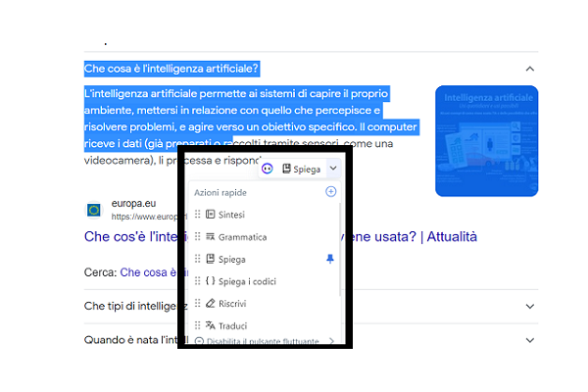Viewport: 588px width, 392px height.
Task: Add a quick action with plus icon
Action: tap(331, 192)
